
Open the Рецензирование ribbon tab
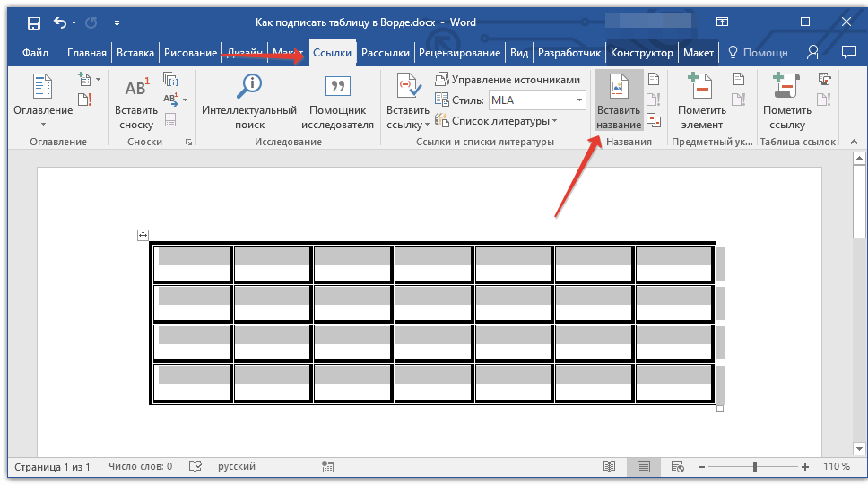(459, 53)
